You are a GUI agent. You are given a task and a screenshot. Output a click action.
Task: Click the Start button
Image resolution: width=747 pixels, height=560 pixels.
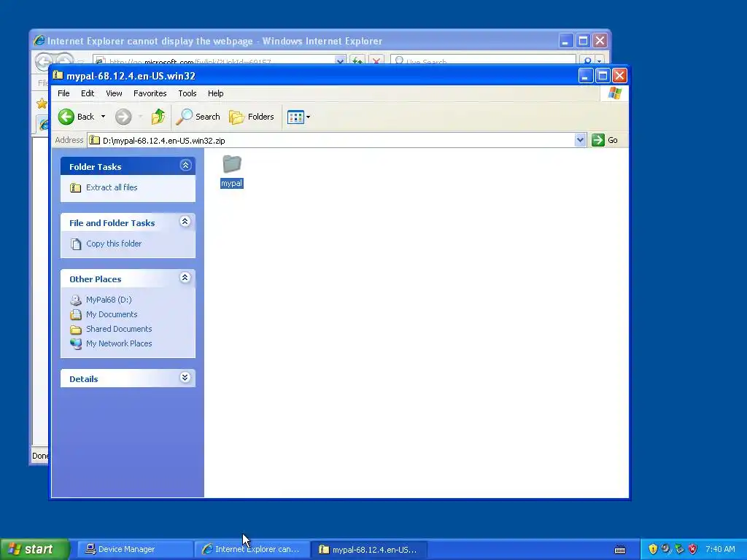[x=34, y=549]
